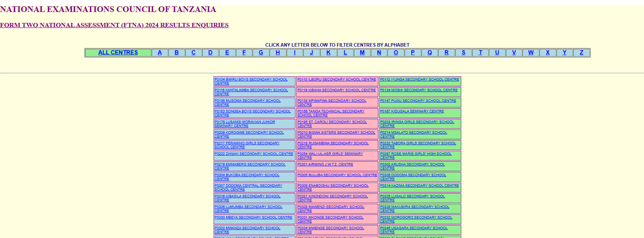Viewport: 644px width, 238px height.
Task: Open P0156 Tanga Technical Secondary School Centre
Action: coord(330,111)
